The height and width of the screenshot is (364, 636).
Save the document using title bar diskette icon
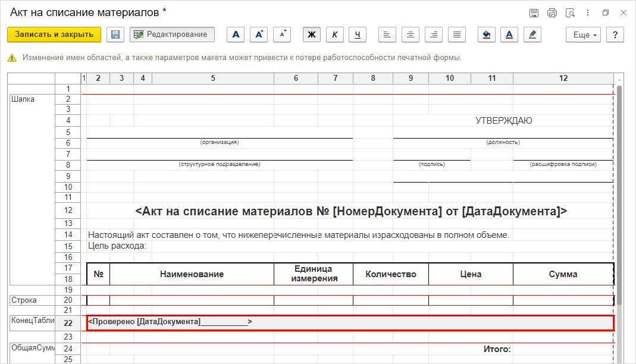534,13
